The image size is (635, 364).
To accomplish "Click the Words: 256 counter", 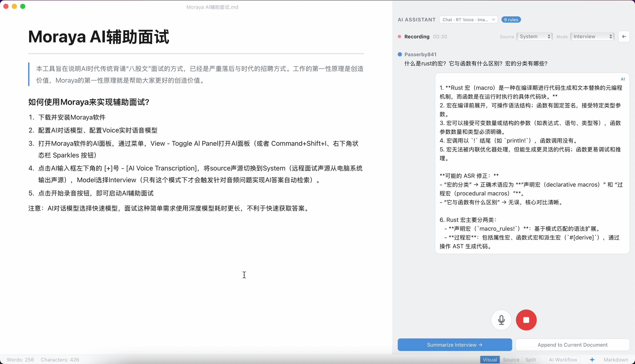I will [20, 360].
